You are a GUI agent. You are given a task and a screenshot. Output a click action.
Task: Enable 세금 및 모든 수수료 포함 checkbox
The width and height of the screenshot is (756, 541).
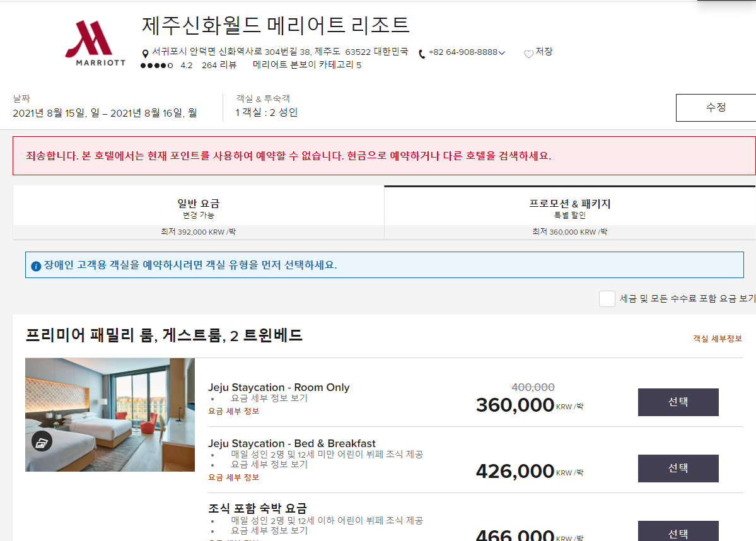coord(607,299)
